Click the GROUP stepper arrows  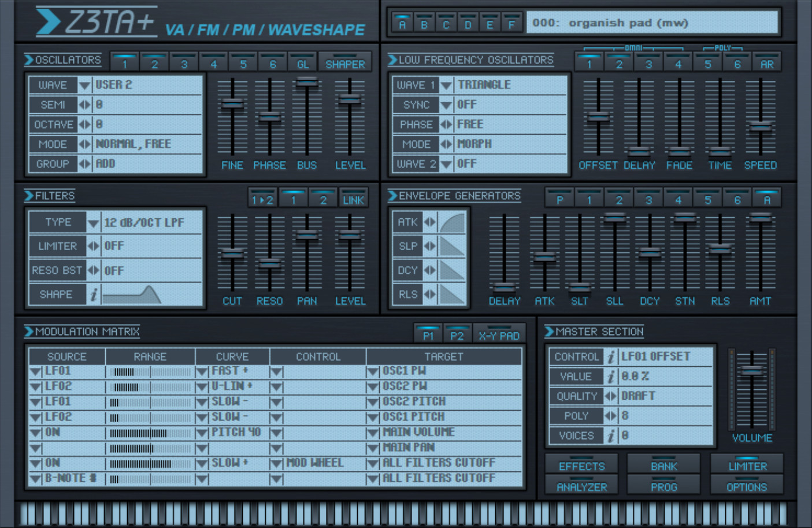click(84, 164)
